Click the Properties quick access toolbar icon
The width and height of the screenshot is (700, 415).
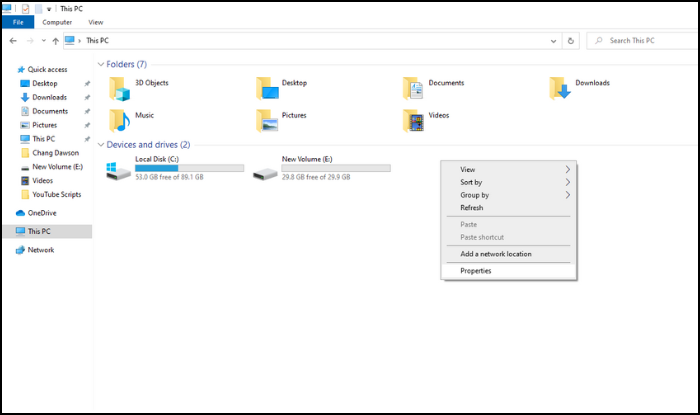25,8
